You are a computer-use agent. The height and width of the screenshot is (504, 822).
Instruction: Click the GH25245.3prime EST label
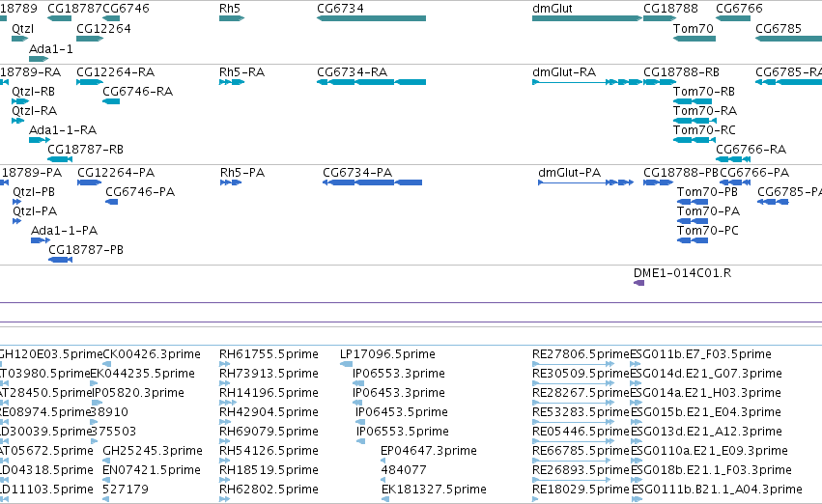[x=153, y=451]
